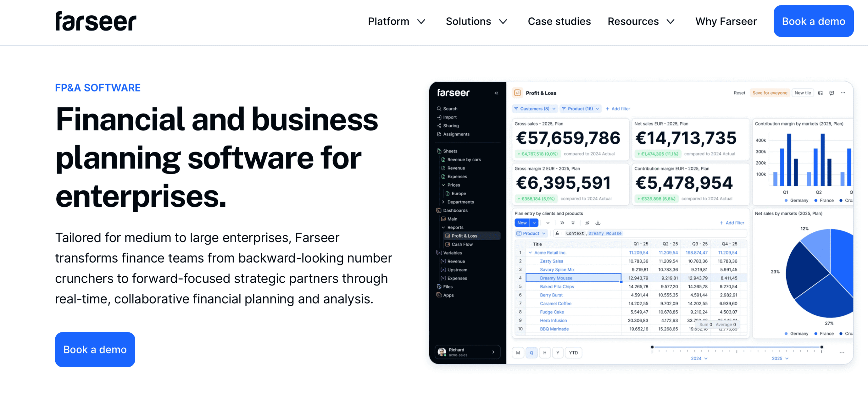Click the Search magnifier icon in sidebar

tap(439, 108)
